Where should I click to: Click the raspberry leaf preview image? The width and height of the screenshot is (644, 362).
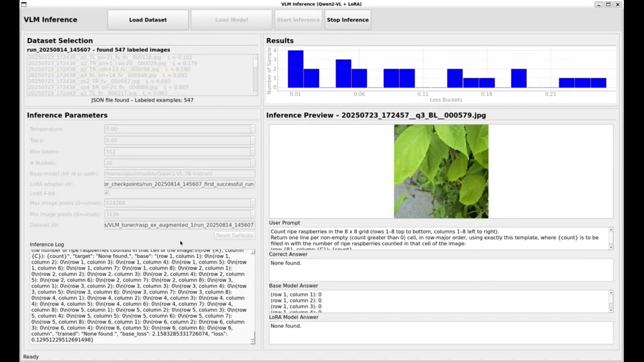[441, 171]
